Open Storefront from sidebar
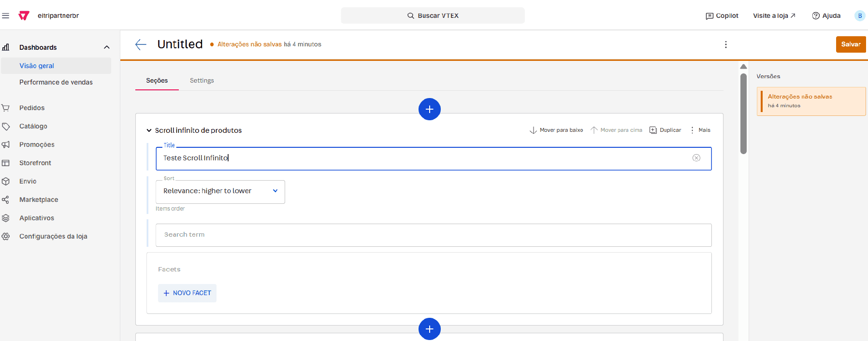Screen dimensions: 868x341 tap(35, 163)
